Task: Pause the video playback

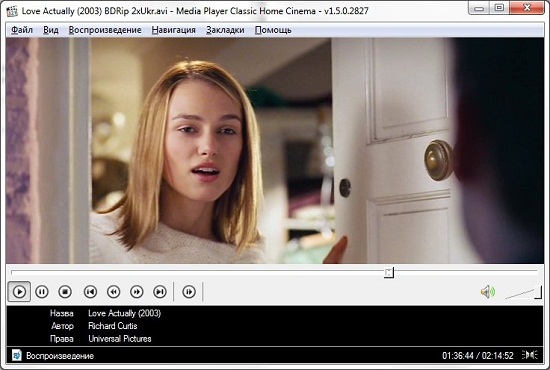Action: coord(42,291)
